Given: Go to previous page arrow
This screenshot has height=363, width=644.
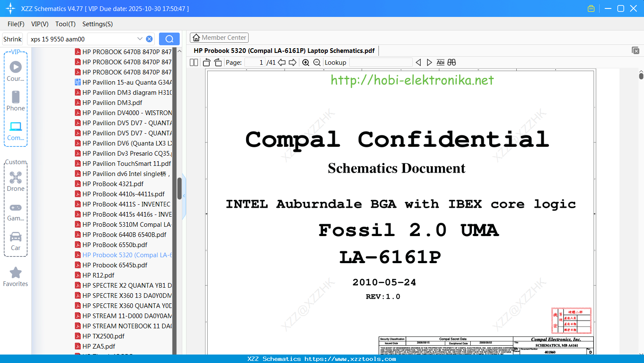Looking at the screenshot, I should pyautogui.click(x=282, y=62).
